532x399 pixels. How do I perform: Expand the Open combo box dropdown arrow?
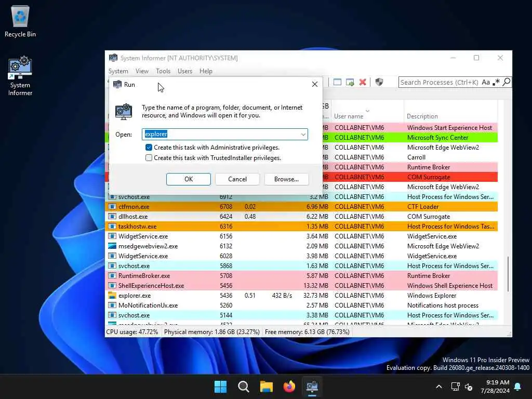tap(303, 135)
